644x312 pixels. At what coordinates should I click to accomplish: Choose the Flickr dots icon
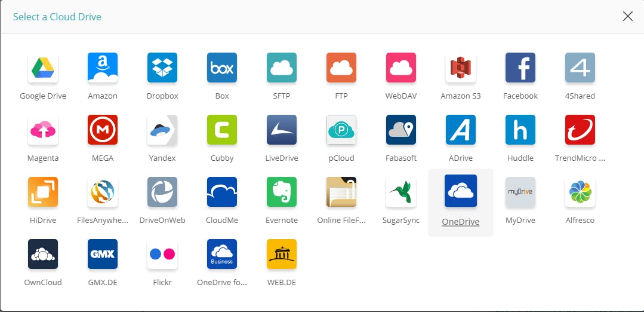[162, 253]
